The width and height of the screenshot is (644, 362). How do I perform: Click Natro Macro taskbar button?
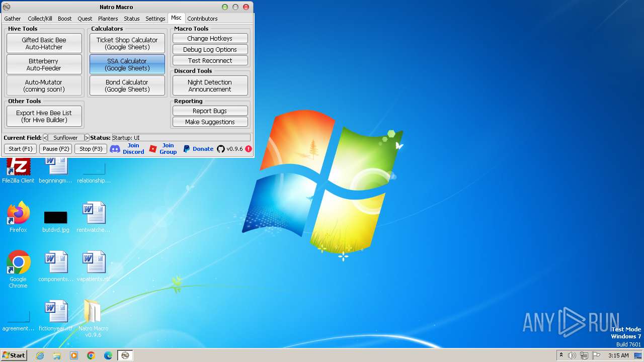[125, 355]
